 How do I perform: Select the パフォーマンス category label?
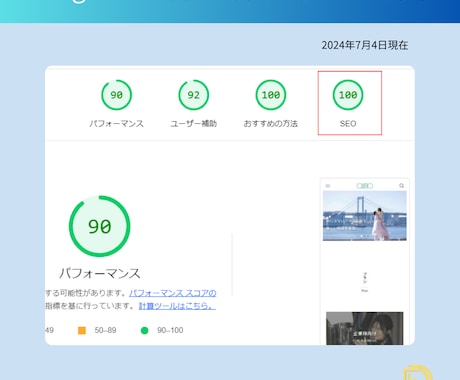pyautogui.click(x=116, y=124)
